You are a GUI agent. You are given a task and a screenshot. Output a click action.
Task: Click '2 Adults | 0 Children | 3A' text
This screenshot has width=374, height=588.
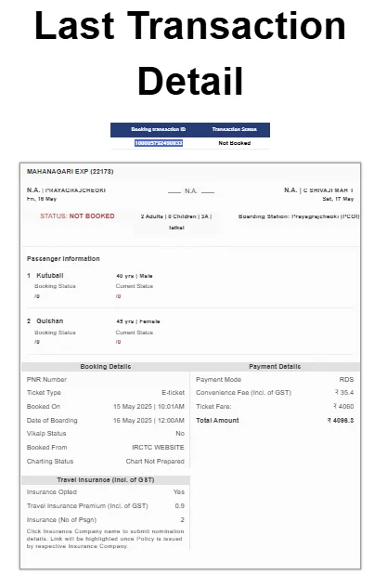pos(176,216)
